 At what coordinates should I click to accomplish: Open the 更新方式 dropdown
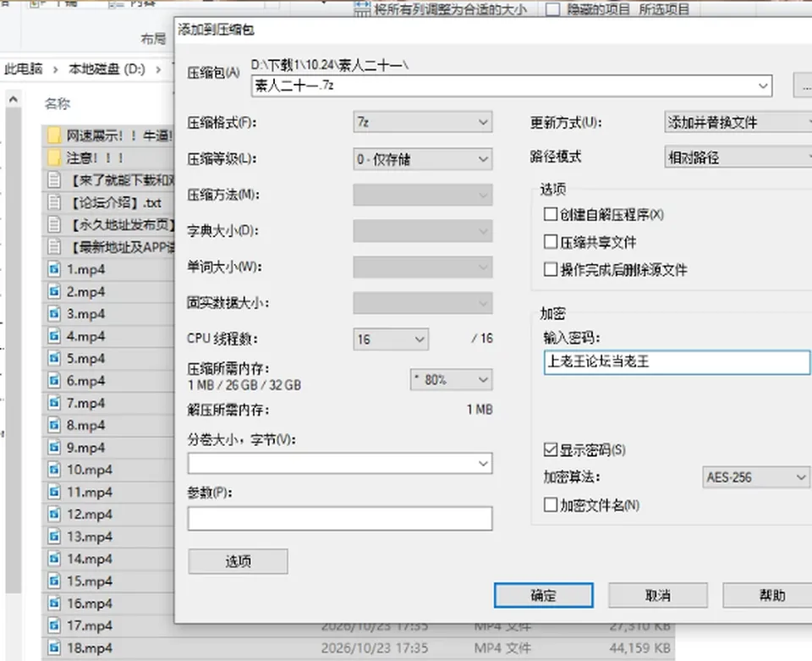(x=738, y=122)
